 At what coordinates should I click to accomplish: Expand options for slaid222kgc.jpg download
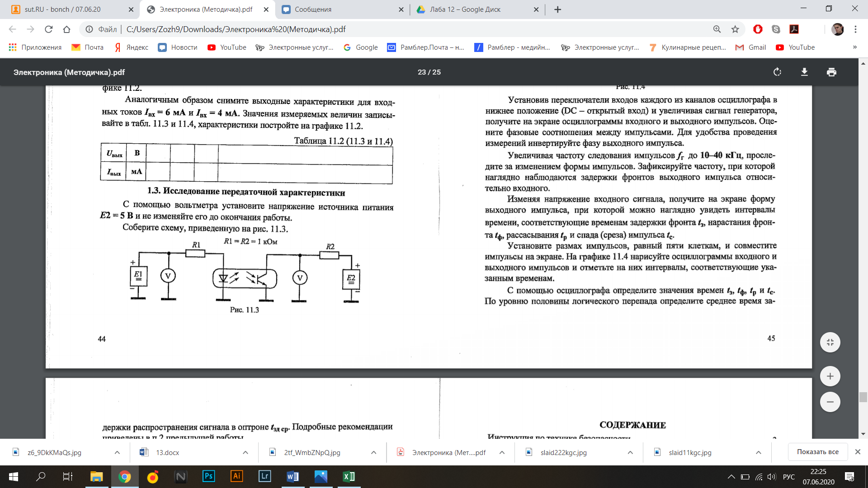630,452
